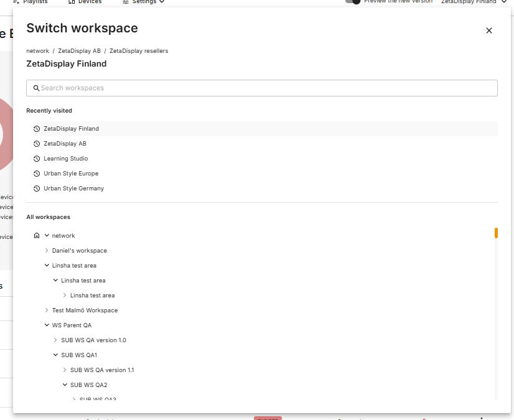Select SUB WS QA version 1.1
The width and height of the screenshot is (514, 420).
pos(102,370)
